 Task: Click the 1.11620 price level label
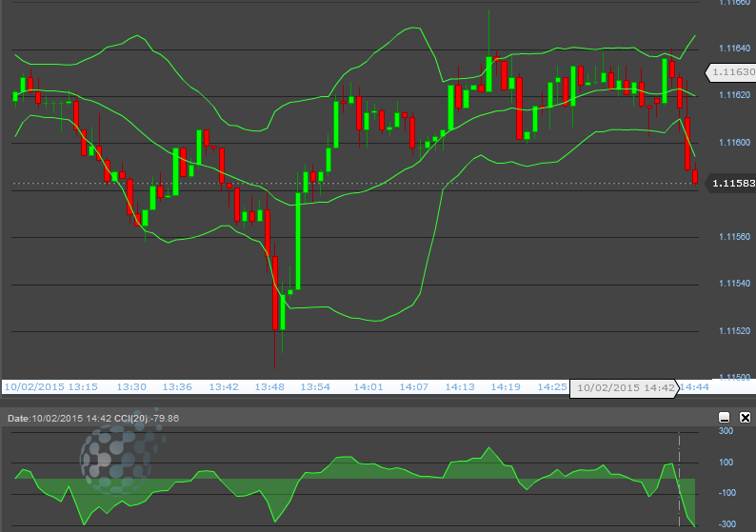pos(734,95)
